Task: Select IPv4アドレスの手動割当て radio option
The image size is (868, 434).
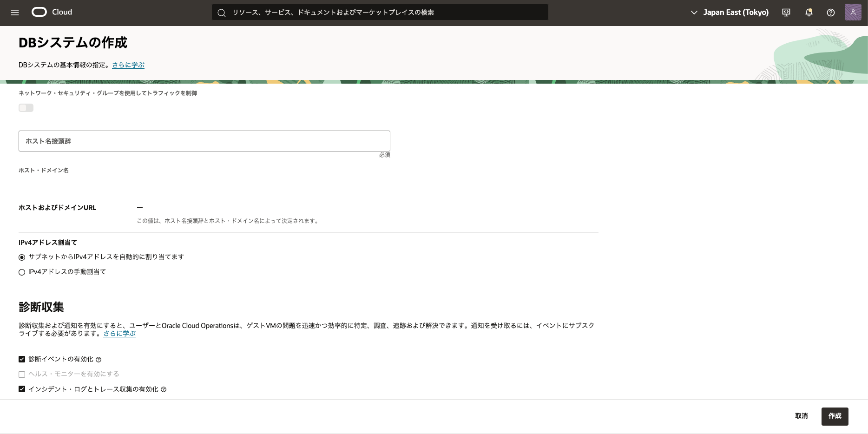Action: click(22, 272)
